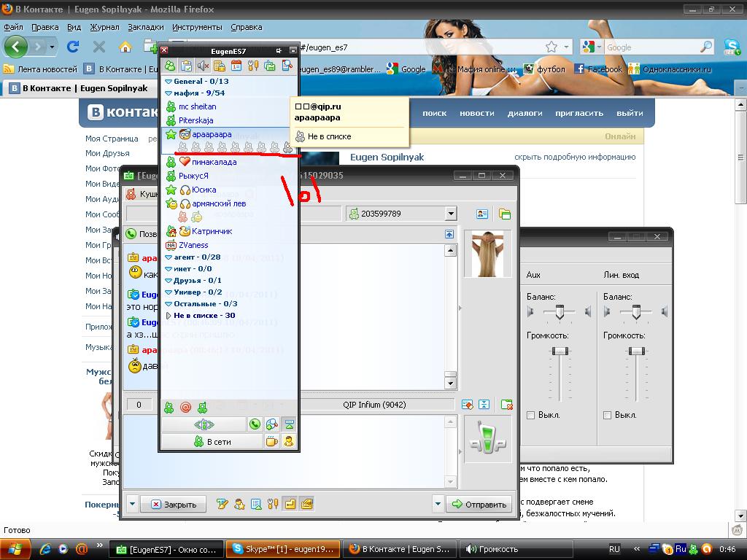Open Skype from the Windows taskbar
The image size is (747, 560).
click(283, 549)
